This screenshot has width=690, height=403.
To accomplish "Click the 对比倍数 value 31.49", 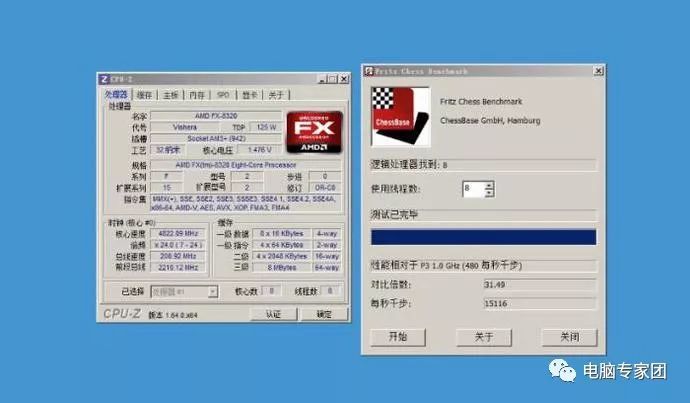I will [x=540, y=285].
